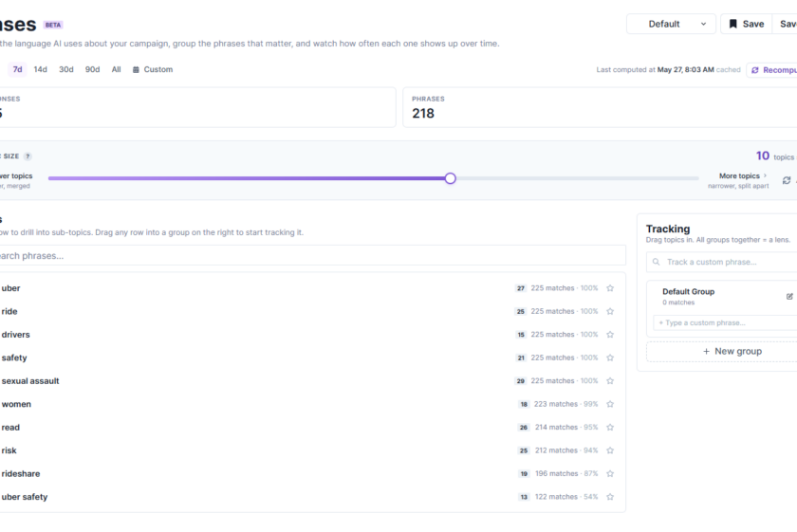Select the 90d time range tab
The width and height of the screenshot is (797, 532).
[93, 69]
